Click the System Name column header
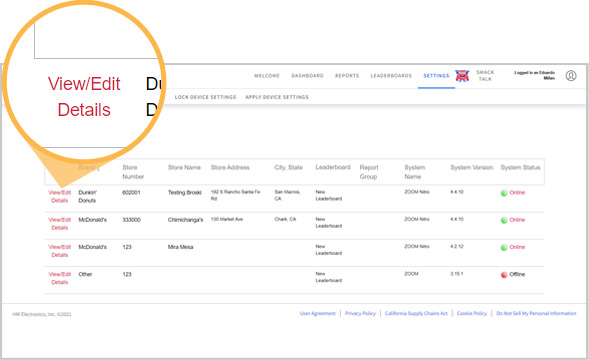The height and width of the screenshot is (360, 589). pyautogui.click(x=415, y=172)
